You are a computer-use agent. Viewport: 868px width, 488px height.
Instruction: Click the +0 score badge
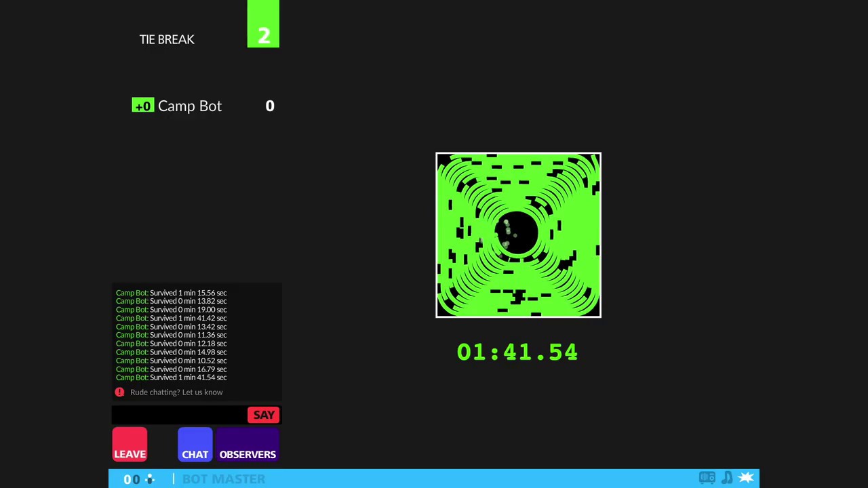tap(143, 106)
